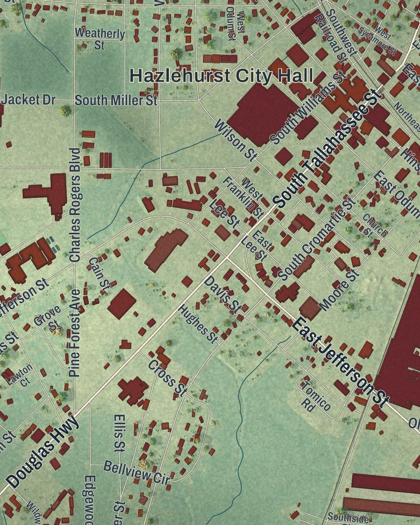Click the Grove St label

49,318
